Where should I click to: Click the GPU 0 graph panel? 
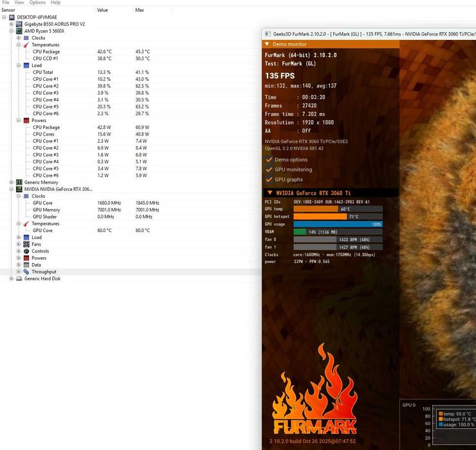tap(438, 424)
